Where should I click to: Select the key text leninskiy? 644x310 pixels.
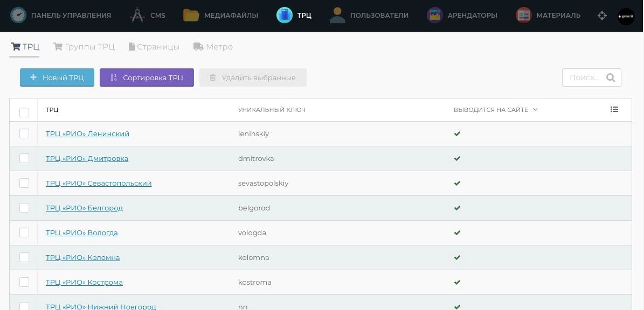(x=253, y=133)
